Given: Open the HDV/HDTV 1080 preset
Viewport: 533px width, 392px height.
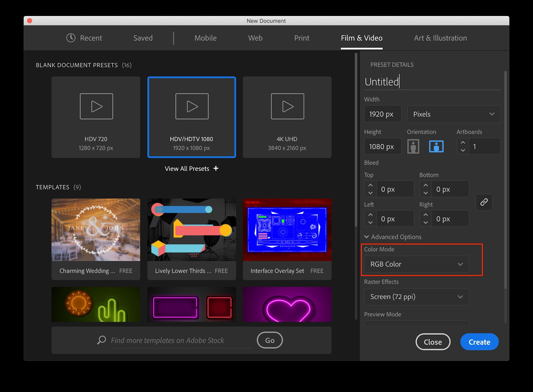Looking at the screenshot, I should pos(192,117).
